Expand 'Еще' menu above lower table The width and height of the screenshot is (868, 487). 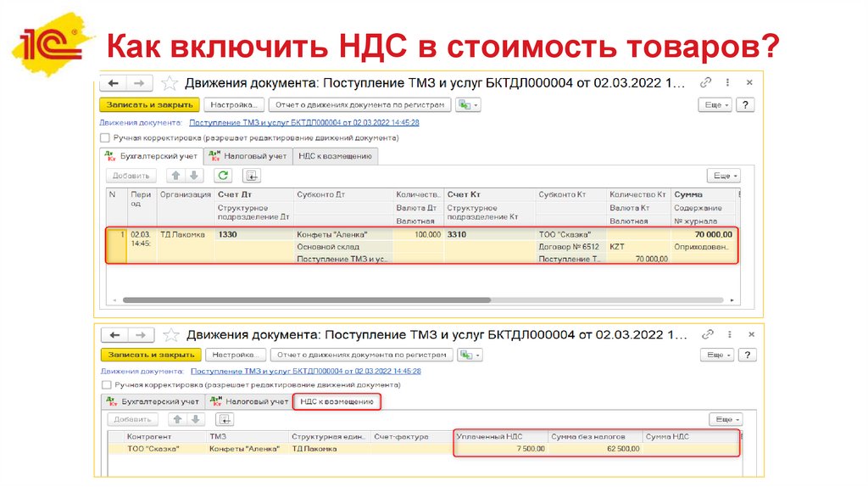click(726, 419)
